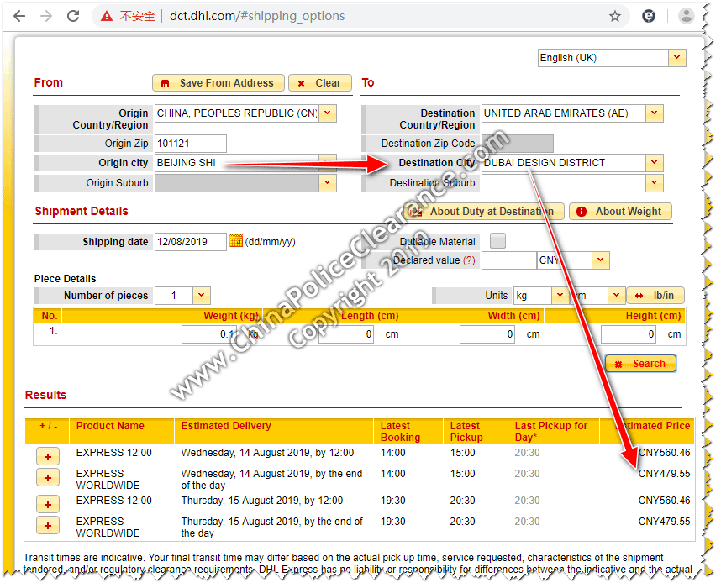The width and height of the screenshot is (721, 588).
Task: Click 'Thursday, 15 August 2019, by 12:00' text
Action: pos(262,501)
